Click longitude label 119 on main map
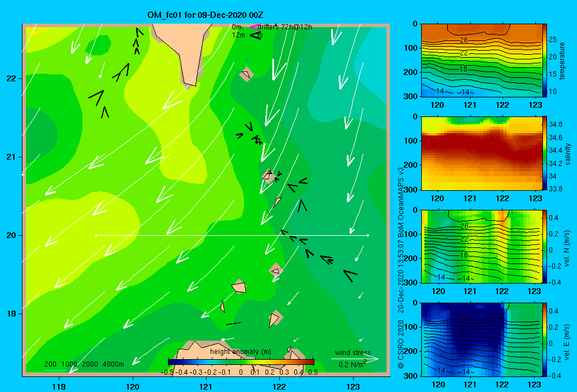Image resolution: width=577 pixels, height=392 pixels. click(59, 386)
